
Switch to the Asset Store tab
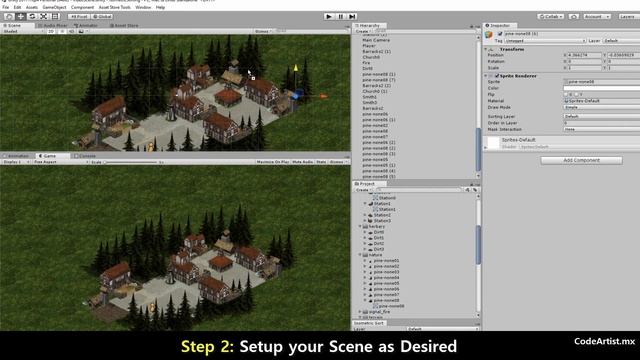coord(124,25)
